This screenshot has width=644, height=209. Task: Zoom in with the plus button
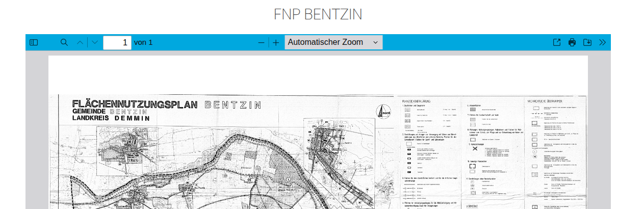click(276, 42)
